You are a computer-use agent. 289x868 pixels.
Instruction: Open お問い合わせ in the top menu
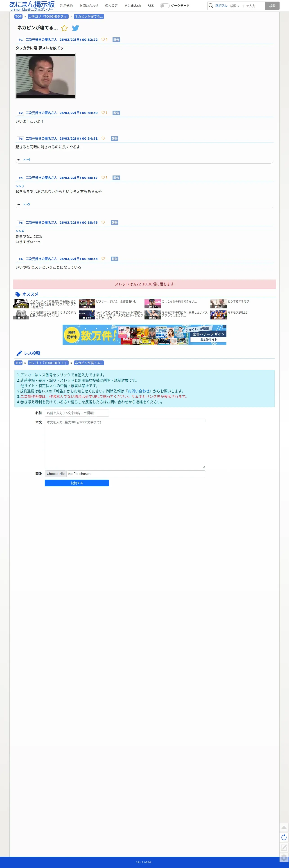[89, 6]
